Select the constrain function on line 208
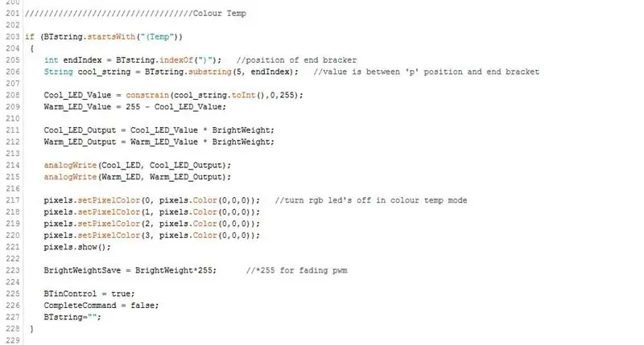This screenshot has width=644, height=345. 147,95
